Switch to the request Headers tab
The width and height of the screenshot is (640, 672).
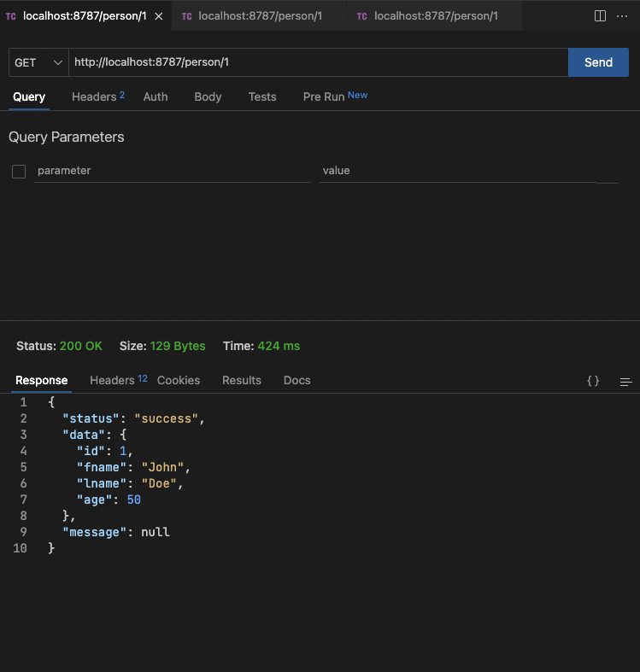[94, 96]
